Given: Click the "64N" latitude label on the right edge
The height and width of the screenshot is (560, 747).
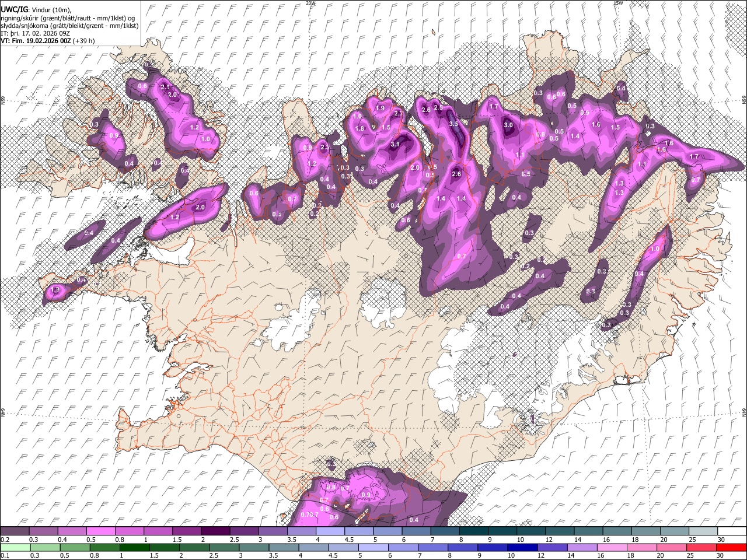Looking at the screenshot, I should coord(744,412).
